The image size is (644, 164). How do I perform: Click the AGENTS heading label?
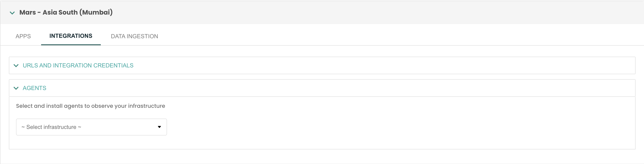click(x=35, y=88)
